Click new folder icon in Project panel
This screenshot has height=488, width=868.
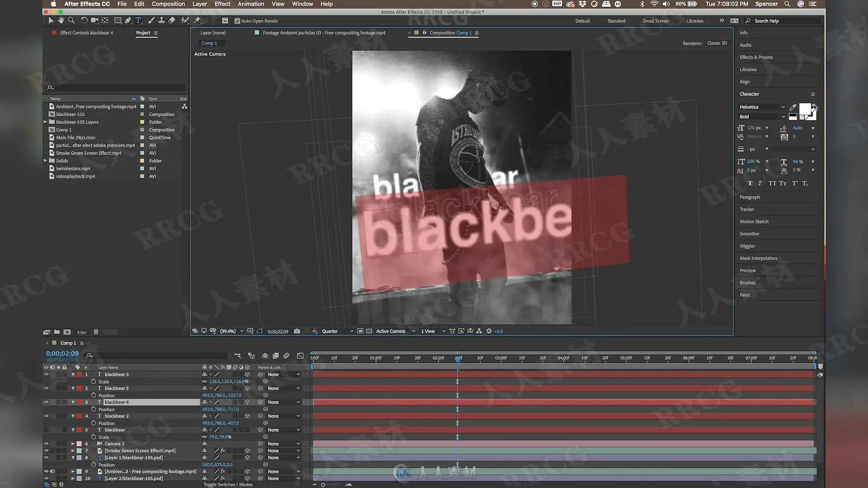(x=57, y=332)
